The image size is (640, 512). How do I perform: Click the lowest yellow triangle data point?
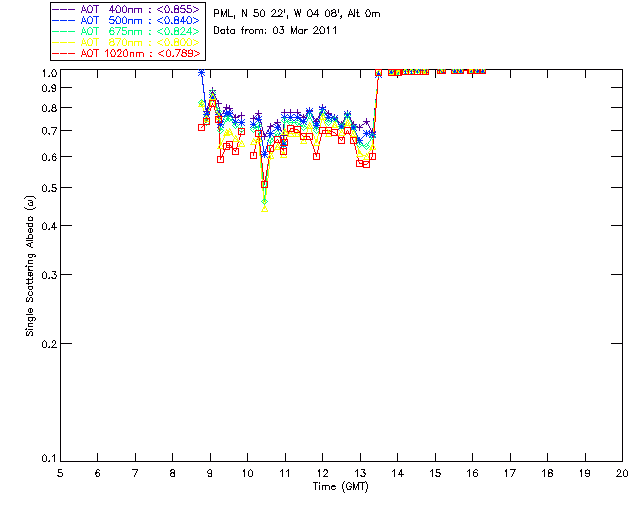264,209
